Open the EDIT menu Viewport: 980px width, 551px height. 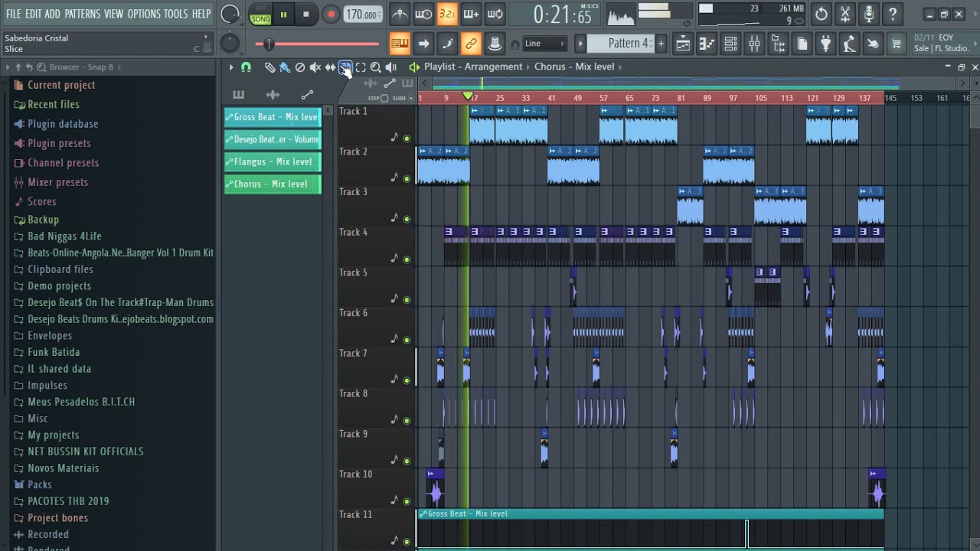coord(33,14)
